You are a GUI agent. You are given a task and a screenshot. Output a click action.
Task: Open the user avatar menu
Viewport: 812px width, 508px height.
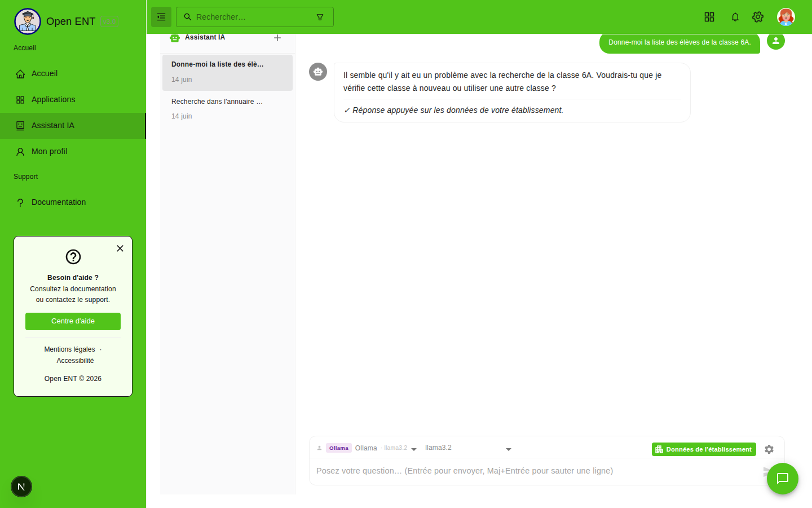(x=786, y=17)
